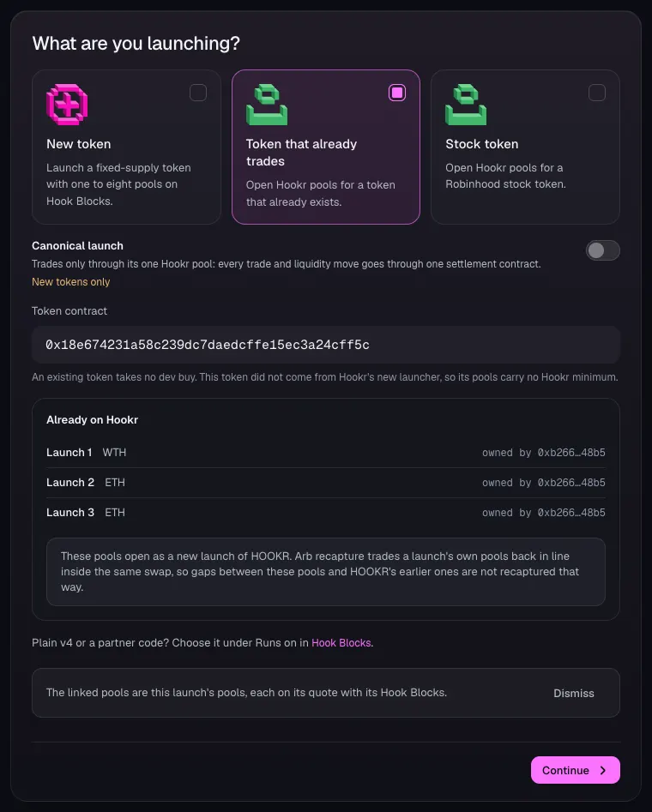
Task: Check the New token card checkbox
Action: click(198, 93)
